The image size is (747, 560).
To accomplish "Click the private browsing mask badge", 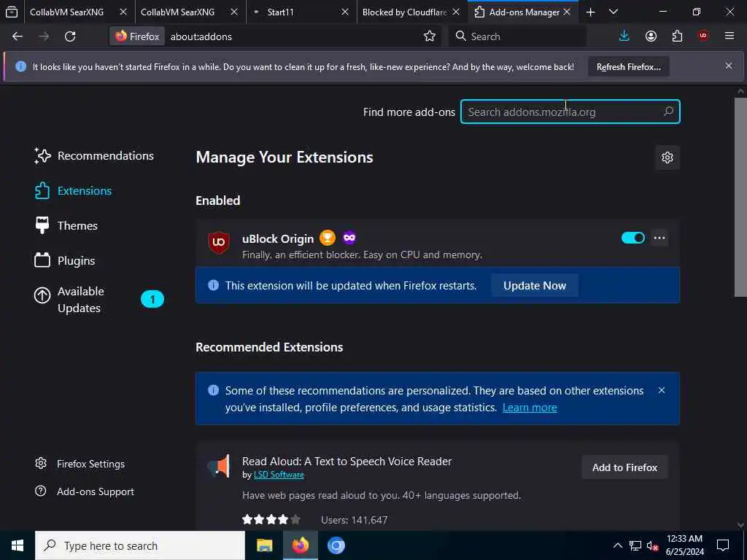I will coord(349,237).
